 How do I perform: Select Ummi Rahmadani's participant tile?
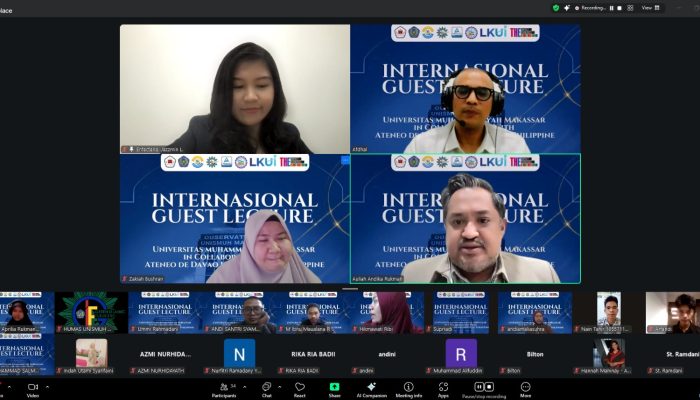tap(165, 312)
